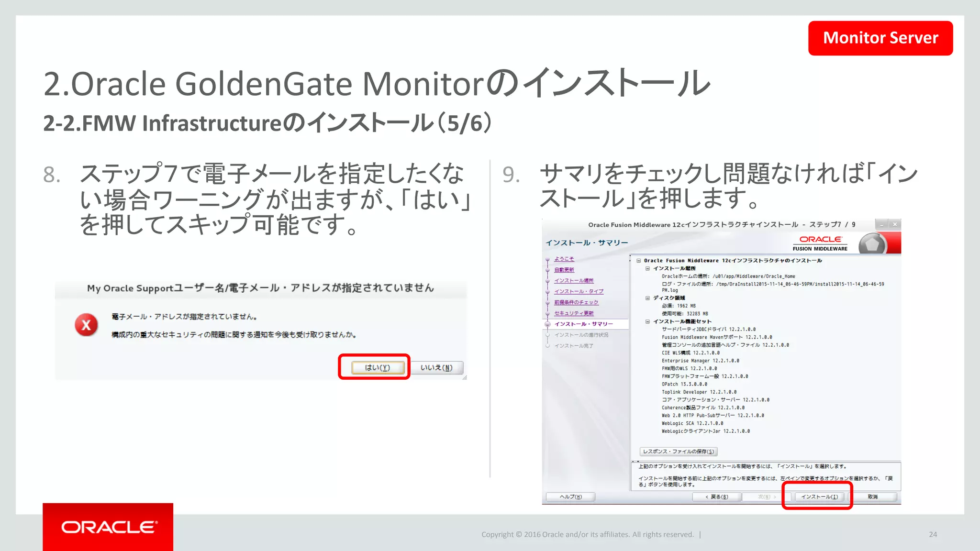The width and height of the screenshot is (980, 551).
Task: Click the 戻る(B) back button
Action: tap(717, 496)
